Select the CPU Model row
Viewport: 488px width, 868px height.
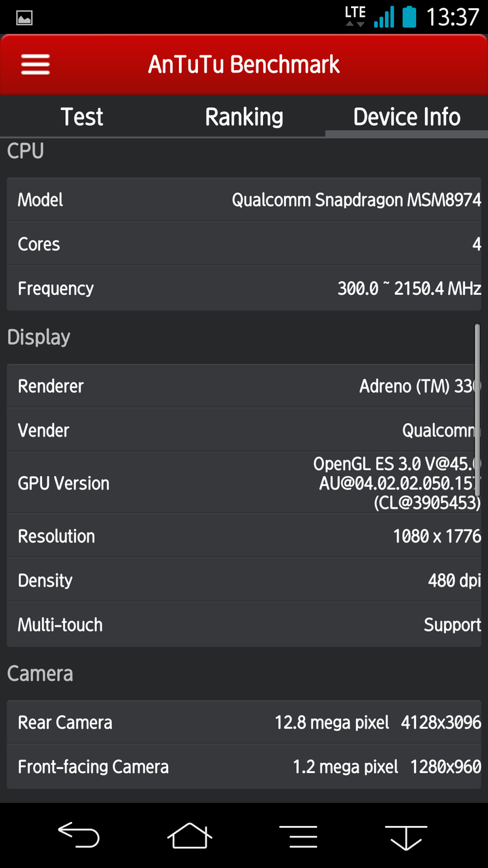244,199
